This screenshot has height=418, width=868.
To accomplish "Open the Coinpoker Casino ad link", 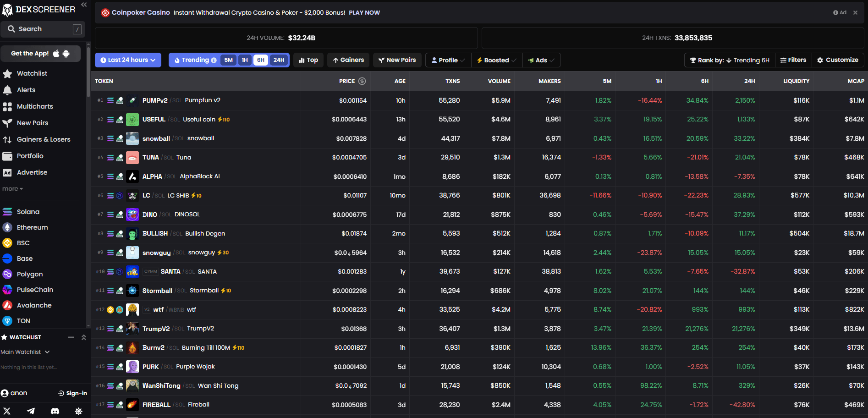I will [x=141, y=13].
